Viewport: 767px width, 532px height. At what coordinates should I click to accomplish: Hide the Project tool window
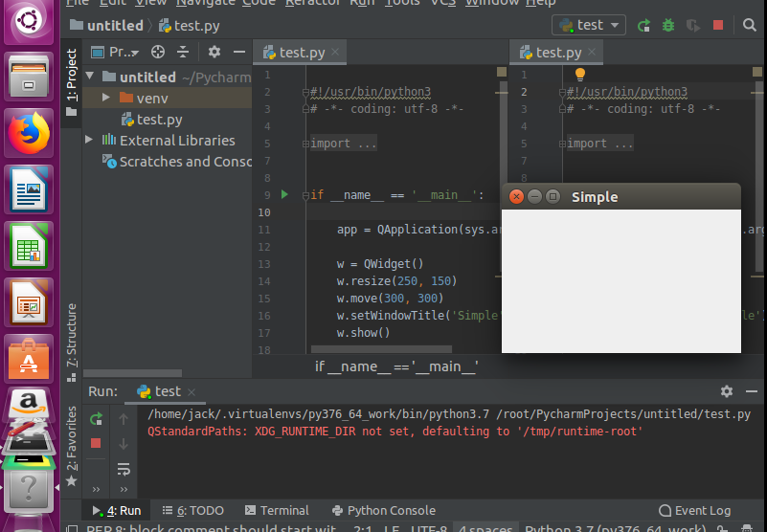coord(239,52)
